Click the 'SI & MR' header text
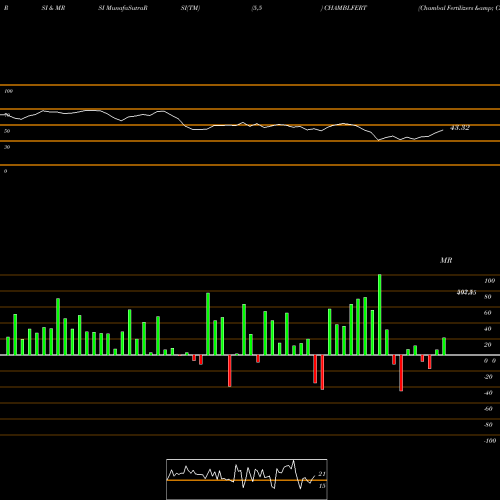Image resolution: width=500 pixels, height=500 pixels. 53,8
